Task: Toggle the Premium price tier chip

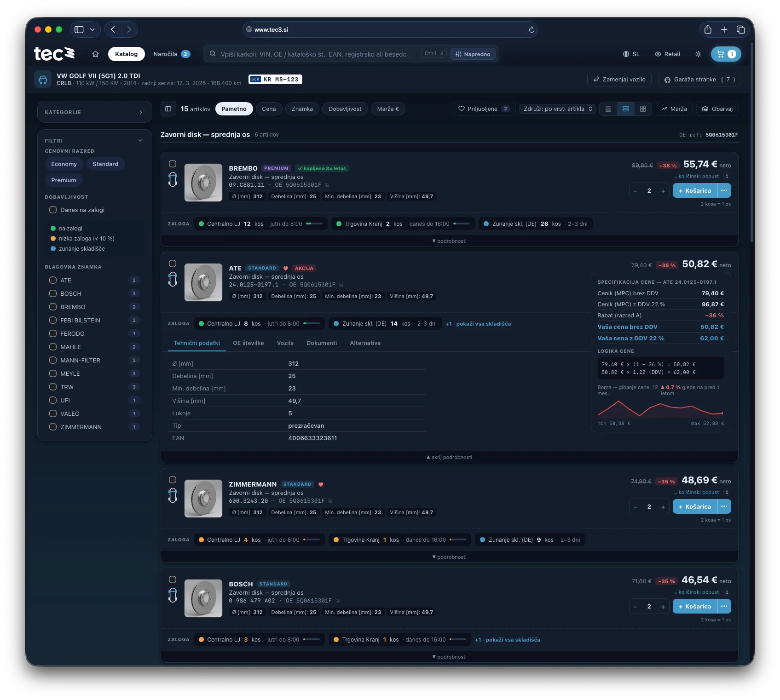Action: pyautogui.click(x=64, y=180)
